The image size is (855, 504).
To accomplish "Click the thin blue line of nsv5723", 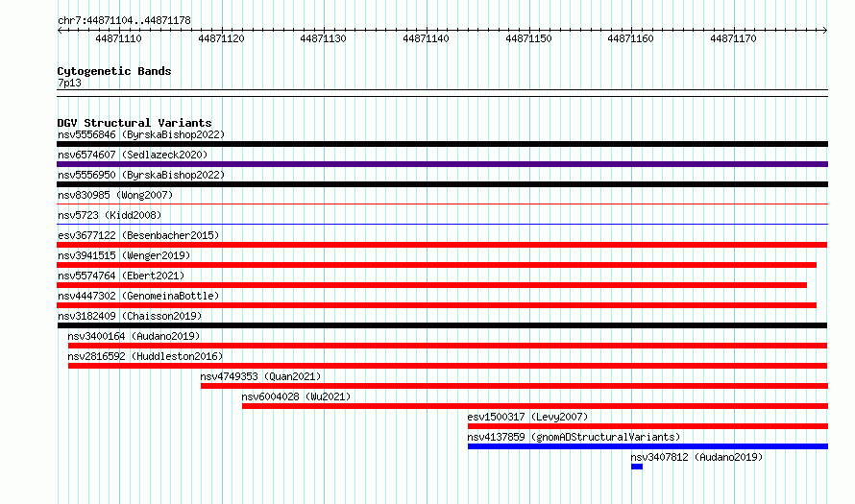I will [x=442, y=224].
